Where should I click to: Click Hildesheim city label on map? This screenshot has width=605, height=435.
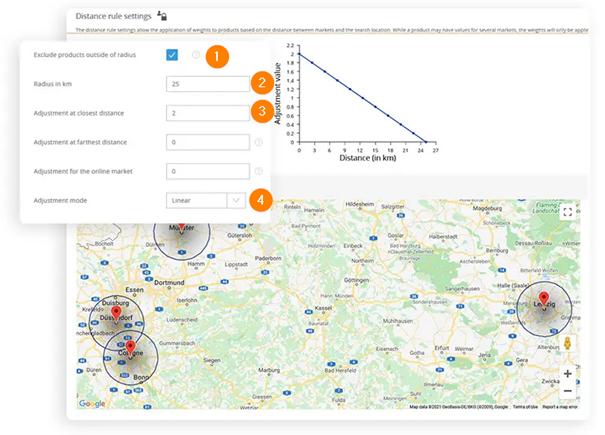click(x=360, y=204)
